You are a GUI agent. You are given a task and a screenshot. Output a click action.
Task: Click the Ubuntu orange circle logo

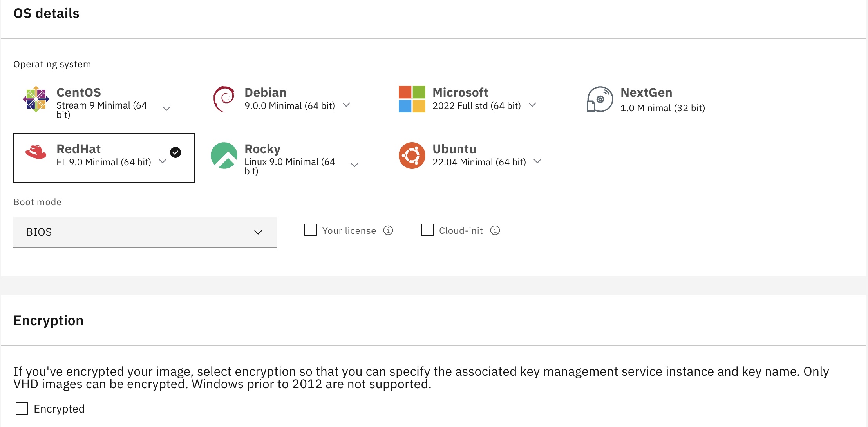coord(412,156)
